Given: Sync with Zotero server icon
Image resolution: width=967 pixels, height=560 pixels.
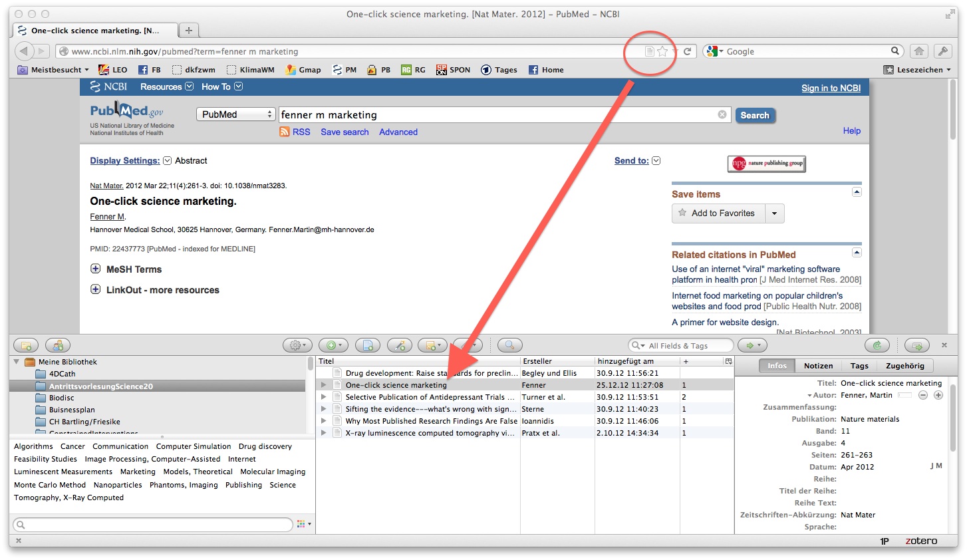Looking at the screenshot, I should tap(877, 345).
